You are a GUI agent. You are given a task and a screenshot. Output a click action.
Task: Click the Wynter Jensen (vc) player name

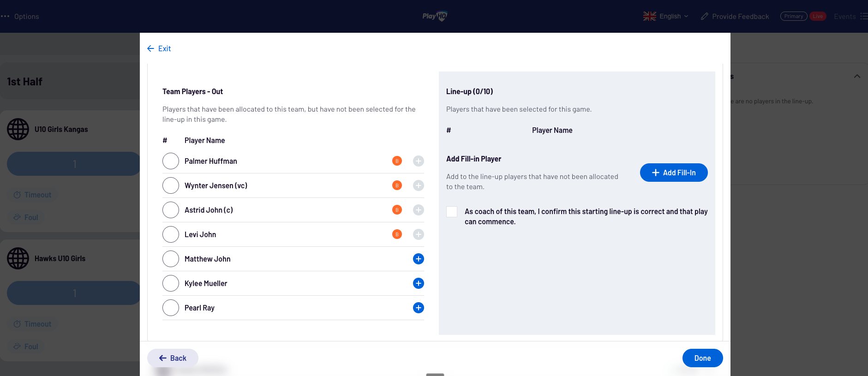click(216, 185)
